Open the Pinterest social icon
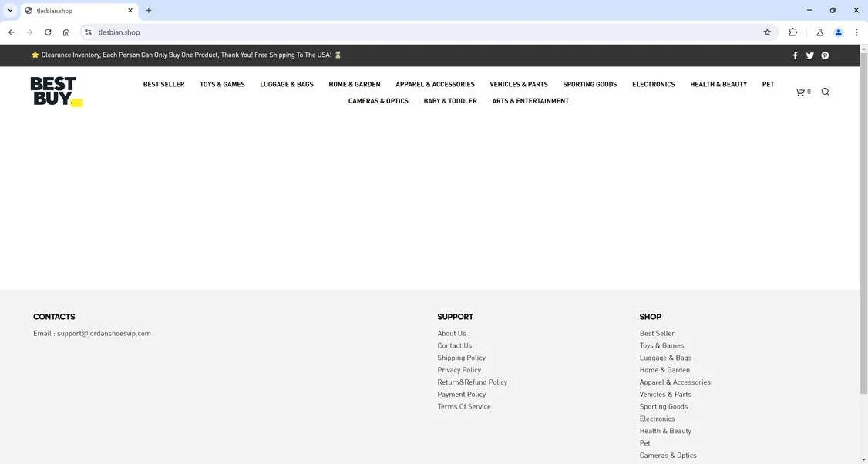This screenshot has width=868, height=464. click(825, 55)
